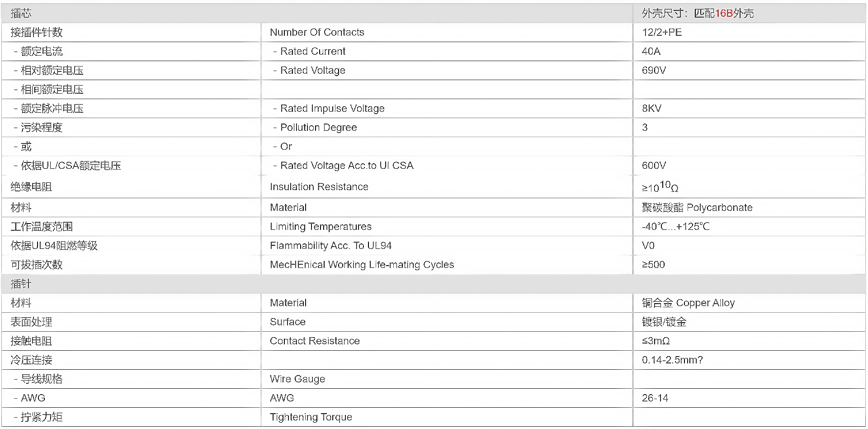The image size is (868, 429).
Task: Select the 'V0' value
Action: point(648,245)
